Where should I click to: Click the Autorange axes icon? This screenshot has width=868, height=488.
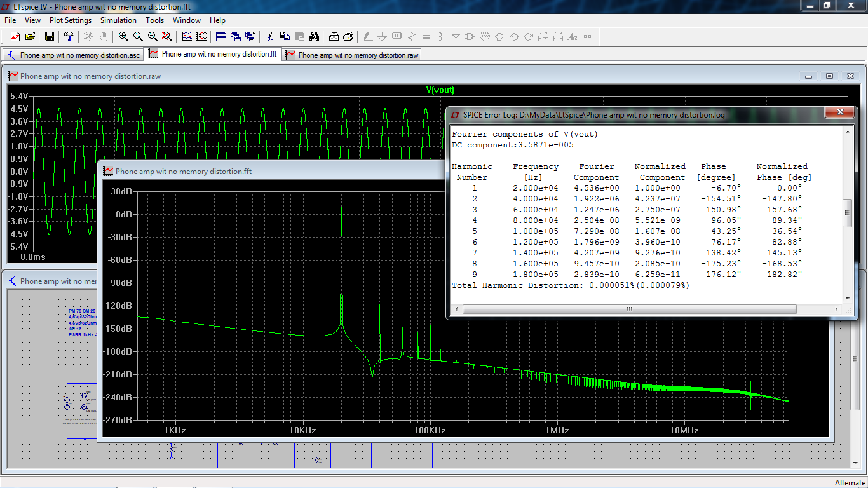point(201,36)
